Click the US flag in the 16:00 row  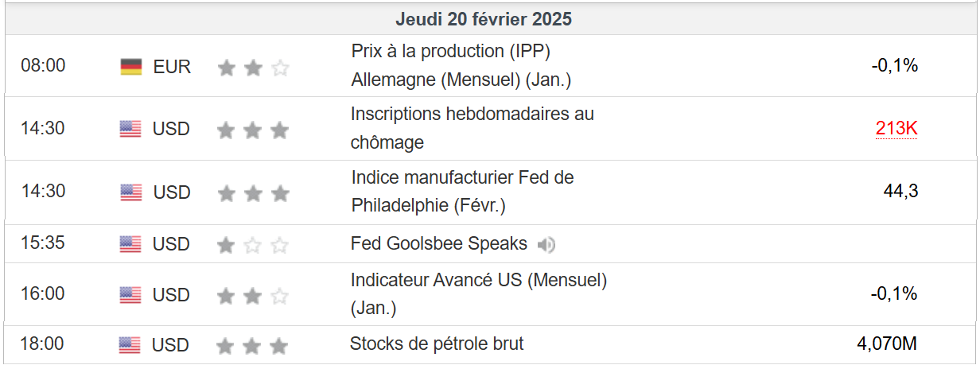tap(130, 295)
